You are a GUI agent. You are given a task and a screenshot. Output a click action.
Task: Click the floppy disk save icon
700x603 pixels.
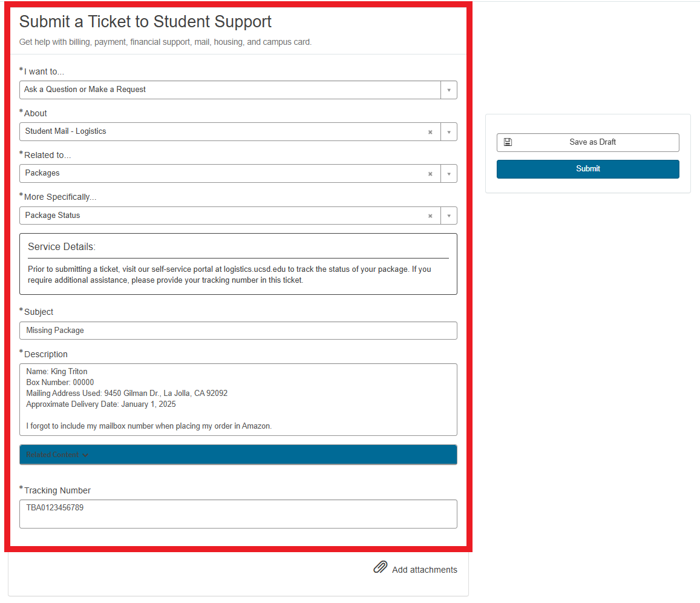(508, 142)
